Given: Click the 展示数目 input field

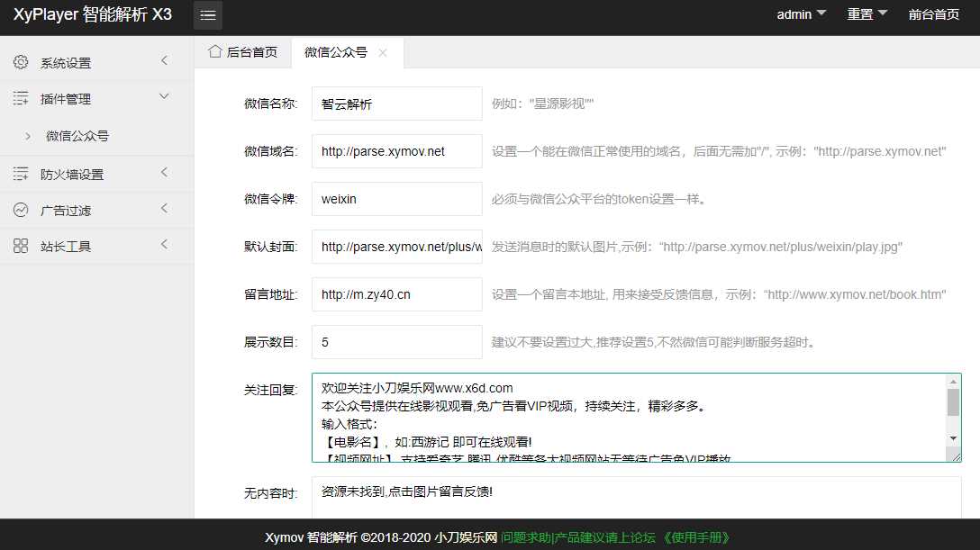Looking at the screenshot, I should tap(396, 341).
